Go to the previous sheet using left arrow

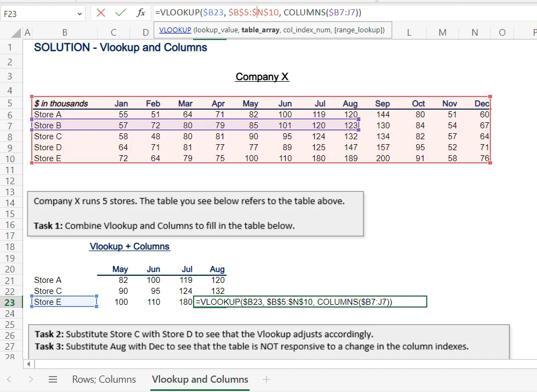click(9, 379)
